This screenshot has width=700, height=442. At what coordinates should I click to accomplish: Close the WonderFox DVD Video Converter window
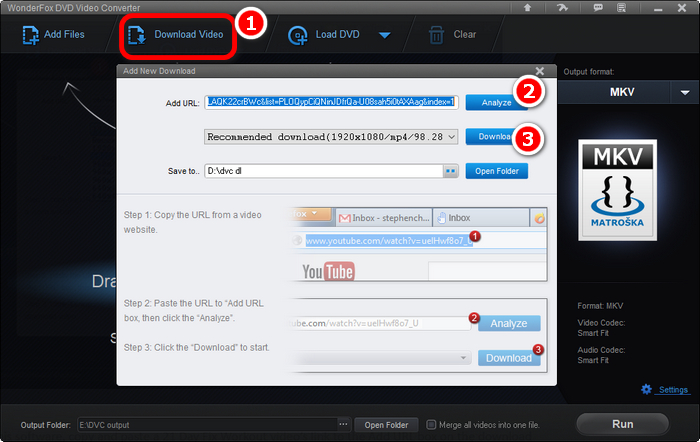pyautogui.click(x=682, y=8)
